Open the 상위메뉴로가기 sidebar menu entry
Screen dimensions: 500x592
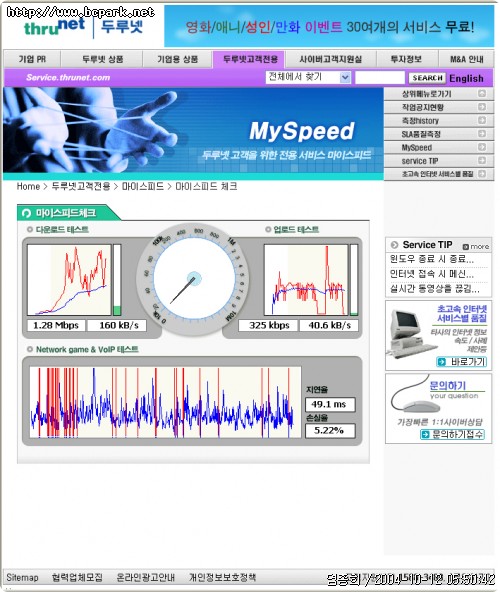coord(439,94)
